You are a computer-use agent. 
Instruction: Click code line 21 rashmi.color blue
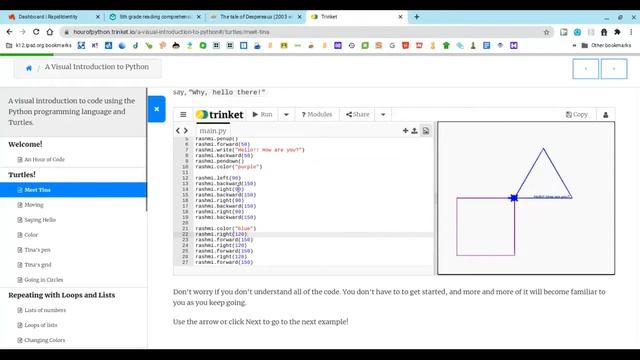[x=226, y=229]
